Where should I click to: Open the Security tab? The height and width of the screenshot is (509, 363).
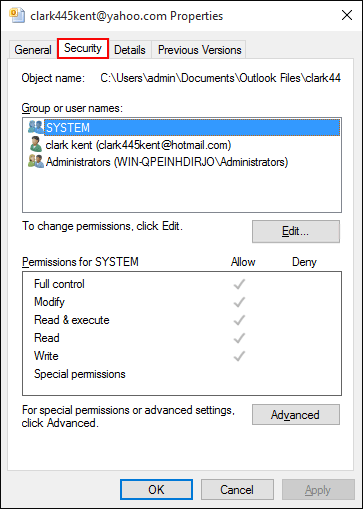(83, 48)
